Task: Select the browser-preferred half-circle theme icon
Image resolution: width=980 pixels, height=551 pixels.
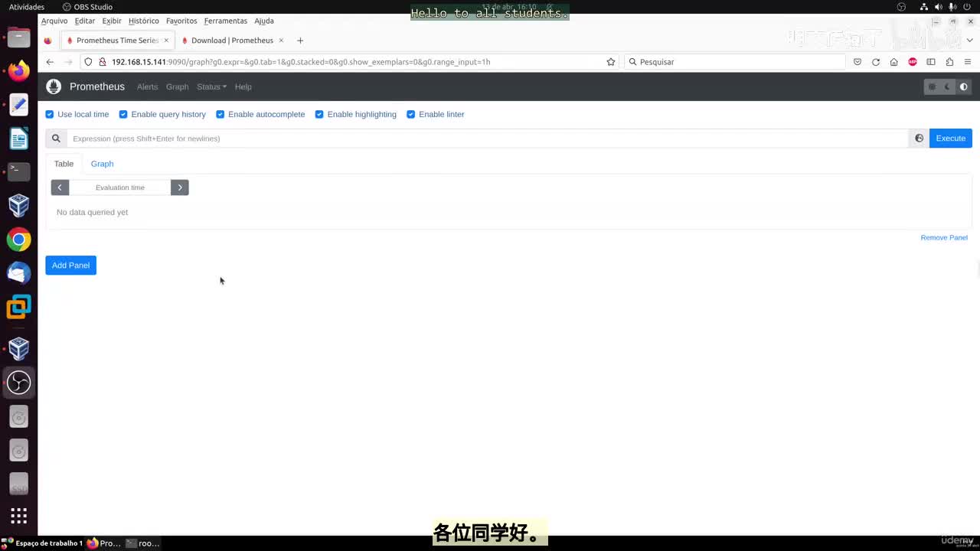Action: 963,86
